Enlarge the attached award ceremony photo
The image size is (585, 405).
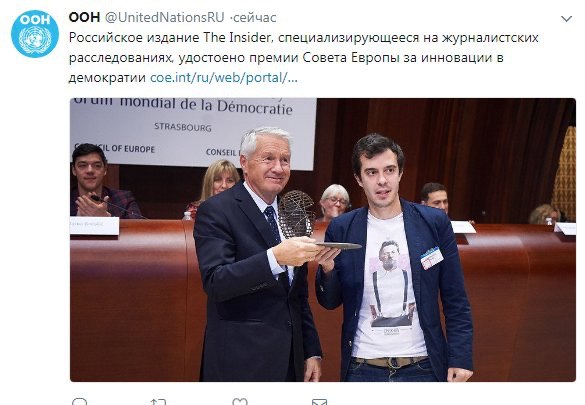coord(323,239)
